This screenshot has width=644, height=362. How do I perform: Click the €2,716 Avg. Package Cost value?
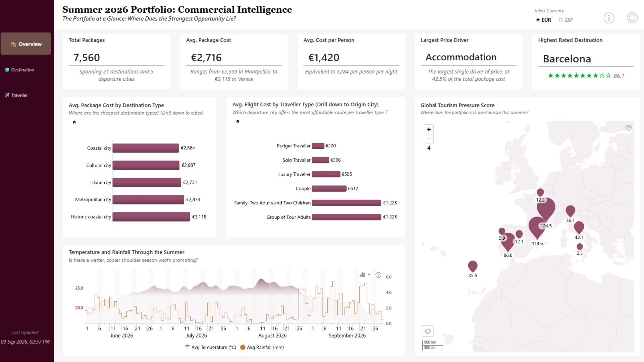pos(206,58)
